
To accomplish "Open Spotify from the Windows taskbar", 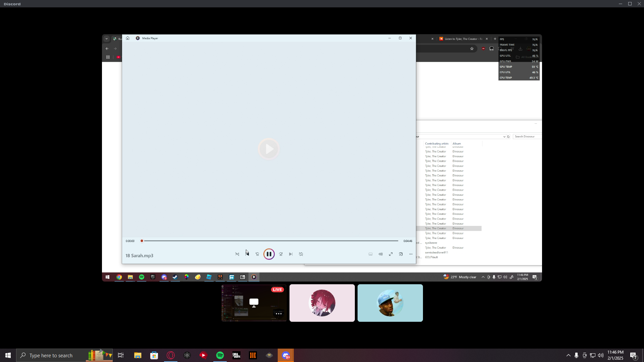I will (x=220, y=355).
